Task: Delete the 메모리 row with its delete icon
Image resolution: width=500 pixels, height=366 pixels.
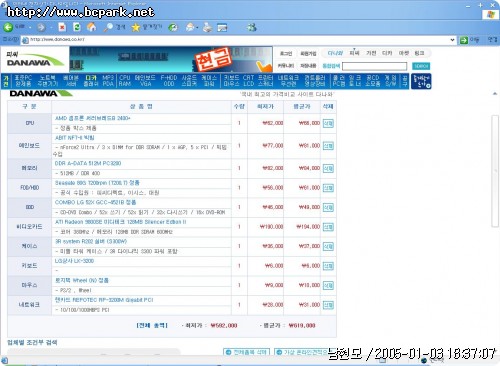Action: (328, 168)
